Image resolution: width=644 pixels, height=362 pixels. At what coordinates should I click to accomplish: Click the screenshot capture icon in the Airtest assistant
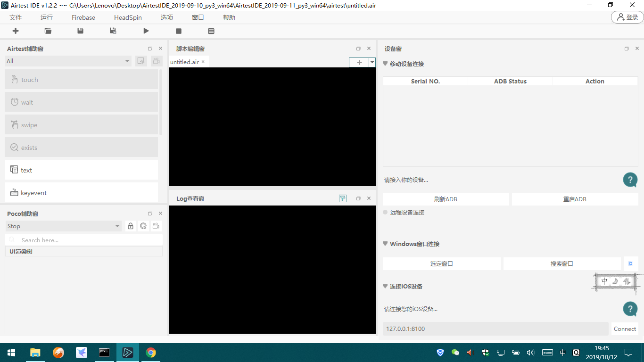point(140,61)
